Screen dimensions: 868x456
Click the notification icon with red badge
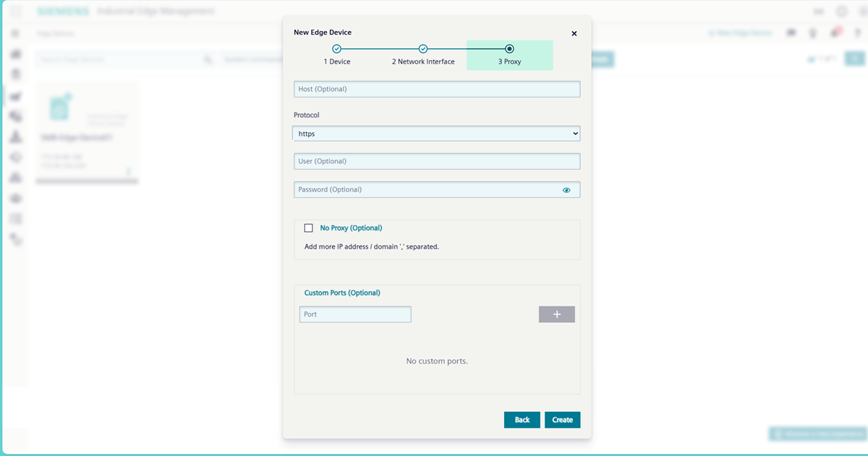(x=835, y=33)
